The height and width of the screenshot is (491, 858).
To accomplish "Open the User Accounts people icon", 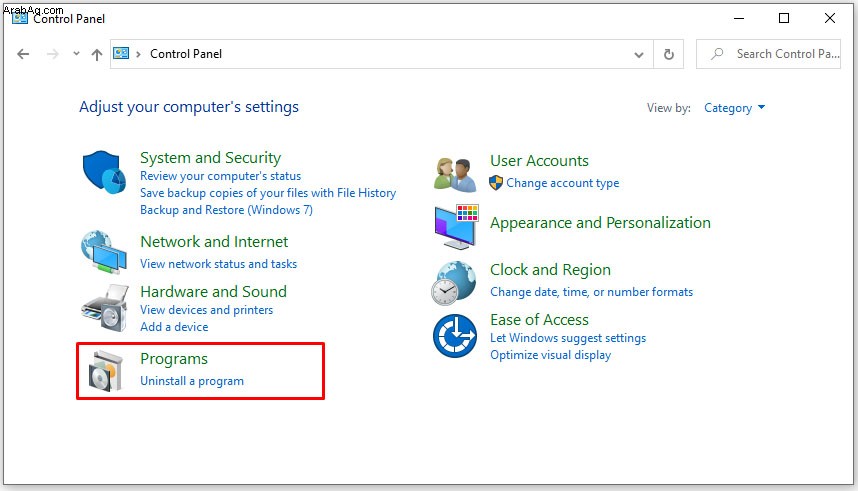I will click(x=455, y=175).
